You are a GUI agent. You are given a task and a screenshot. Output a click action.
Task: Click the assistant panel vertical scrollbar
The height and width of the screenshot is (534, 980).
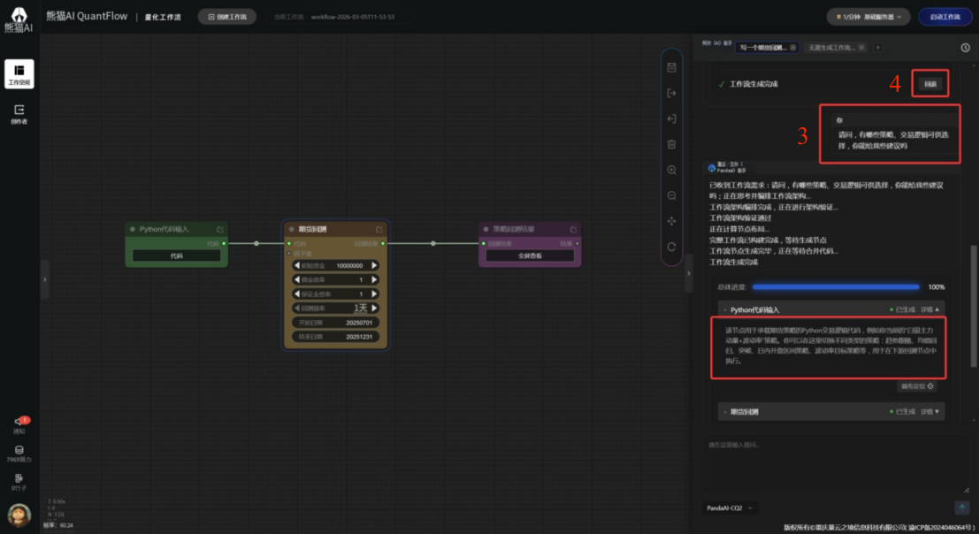[973, 306]
